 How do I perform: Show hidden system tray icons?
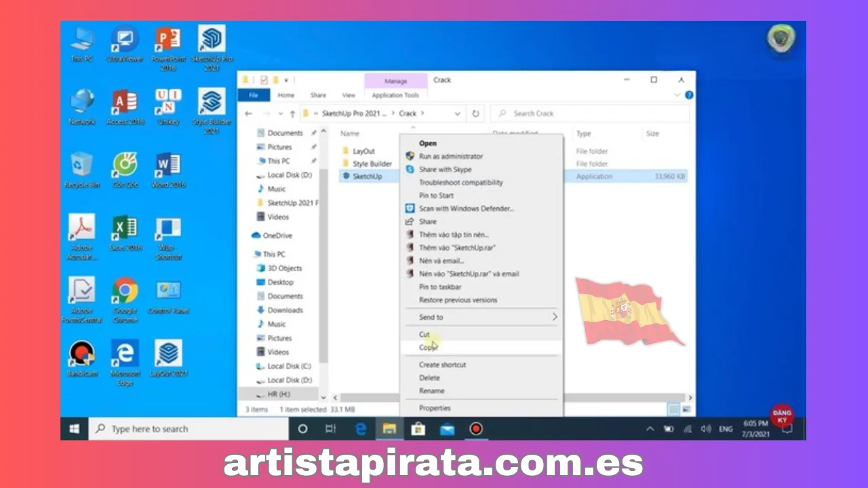tap(650, 428)
